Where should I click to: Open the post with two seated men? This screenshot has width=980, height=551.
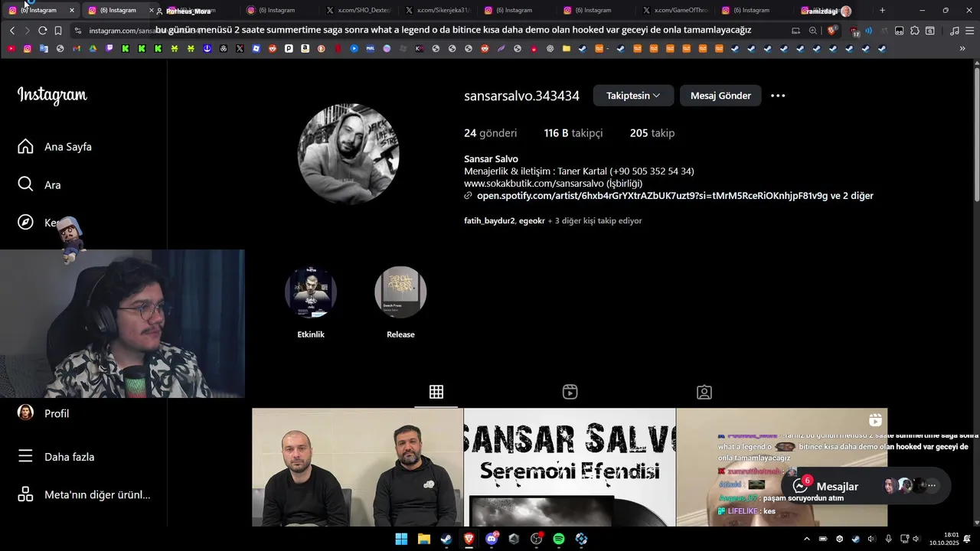pyautogui.click(x=358, y=467)
